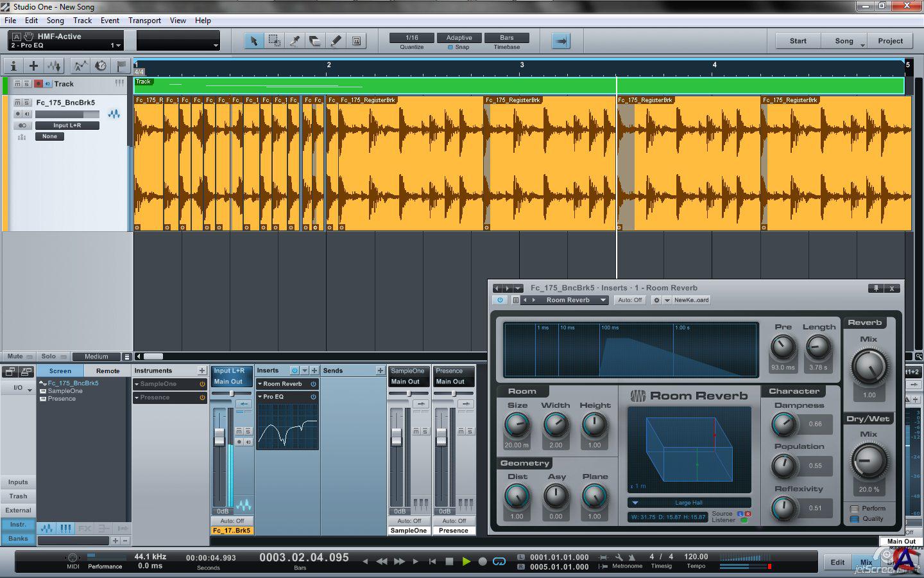Image resolution: width=924 pixels, height=578 pixels.
Task: Select the Paint (pencil) tool
Action: (x=336, y=41)
